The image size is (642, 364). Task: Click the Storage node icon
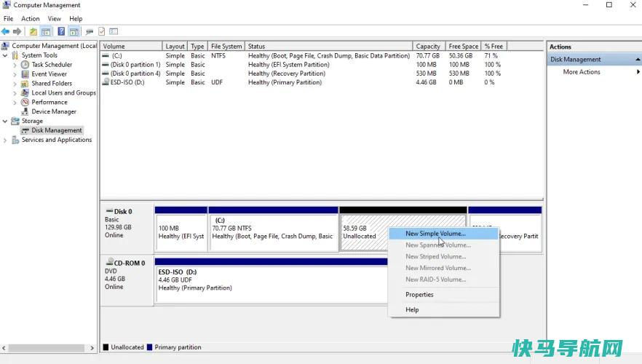15,121
